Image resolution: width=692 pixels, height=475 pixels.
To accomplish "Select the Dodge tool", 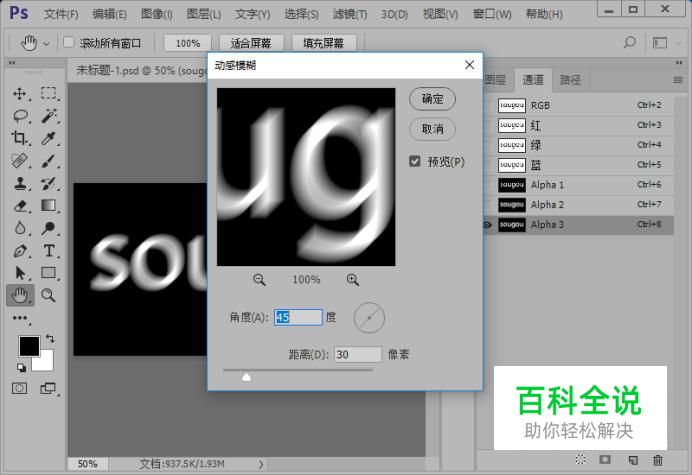I will (49, 228).
